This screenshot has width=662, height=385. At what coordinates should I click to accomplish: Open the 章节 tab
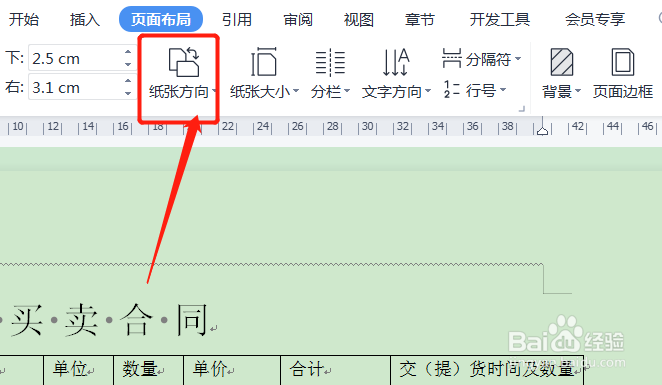(420, 19)
